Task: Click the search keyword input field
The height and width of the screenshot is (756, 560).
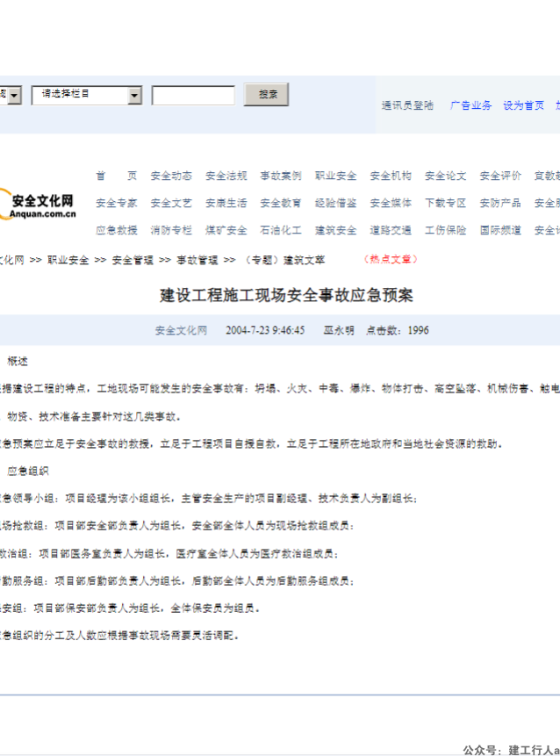Action: 193,95
